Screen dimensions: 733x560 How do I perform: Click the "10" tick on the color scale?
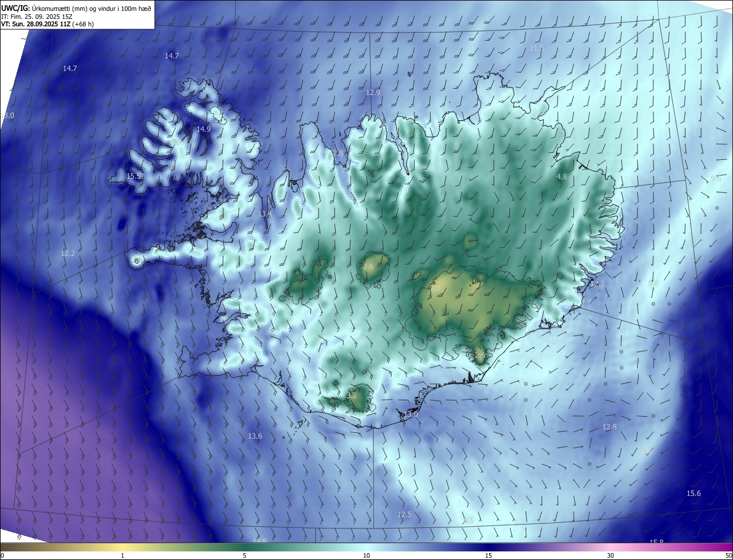(x=366, y=555)
